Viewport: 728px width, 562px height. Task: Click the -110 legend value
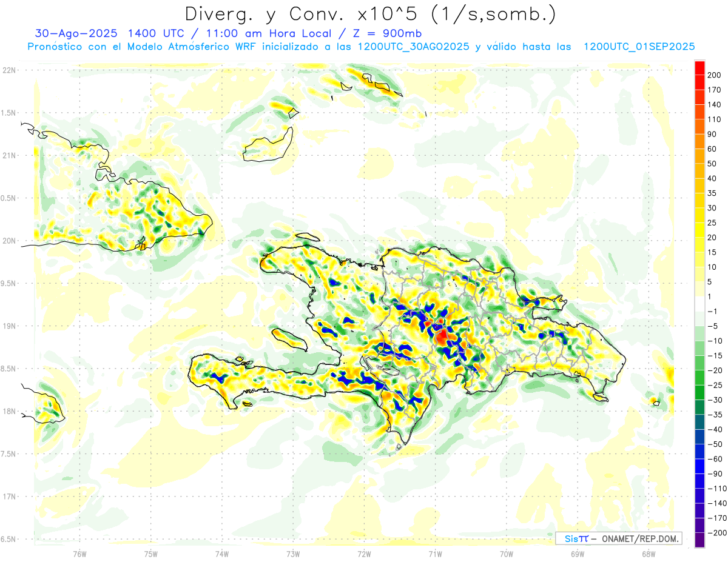716,489
